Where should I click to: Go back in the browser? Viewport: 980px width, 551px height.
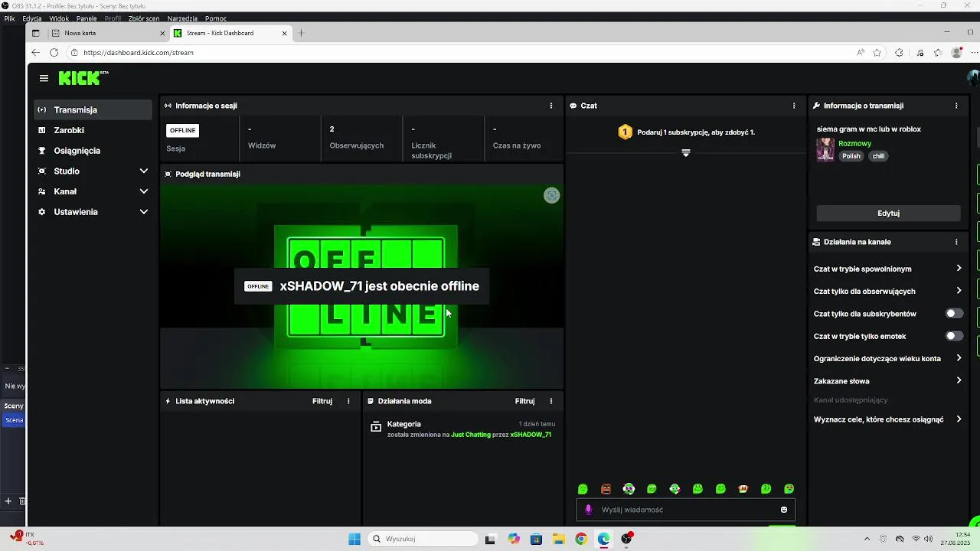point(35,53)
